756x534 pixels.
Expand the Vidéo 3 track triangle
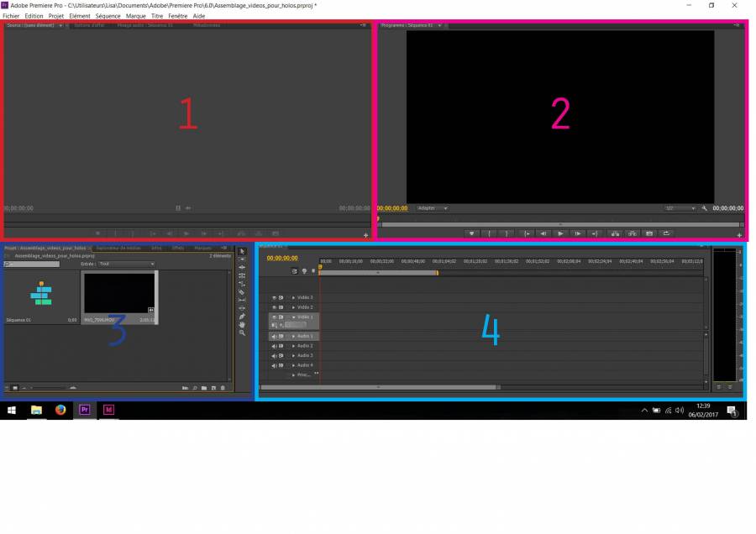pyautogui.click(x=293, y=298)
